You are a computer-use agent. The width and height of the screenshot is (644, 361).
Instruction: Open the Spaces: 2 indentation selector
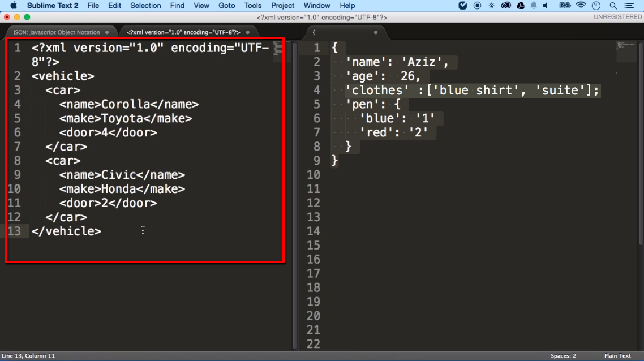coord(564,355)
